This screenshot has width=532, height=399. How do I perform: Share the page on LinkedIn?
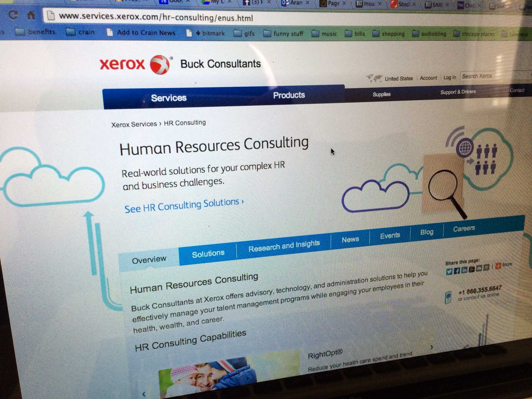[464, 270]
